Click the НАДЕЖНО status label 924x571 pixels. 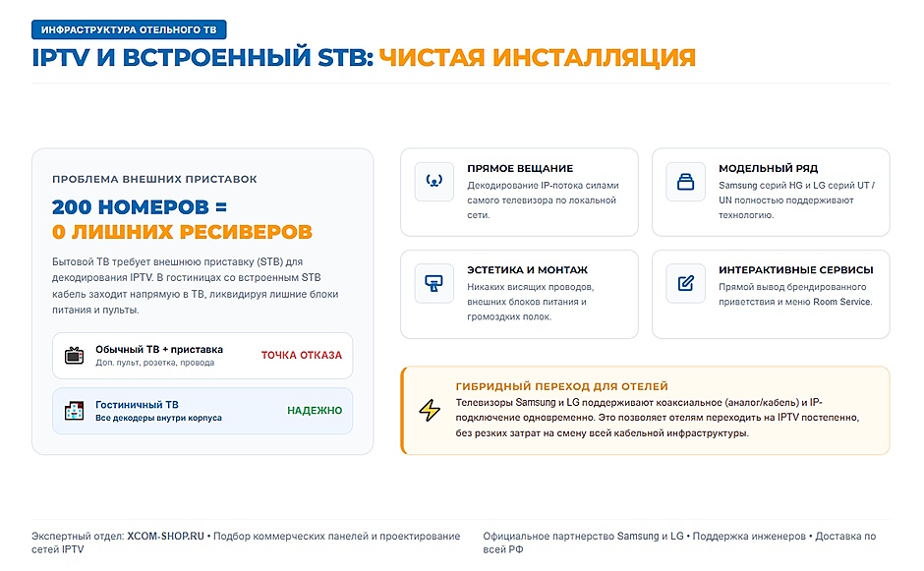pos(315,411)
